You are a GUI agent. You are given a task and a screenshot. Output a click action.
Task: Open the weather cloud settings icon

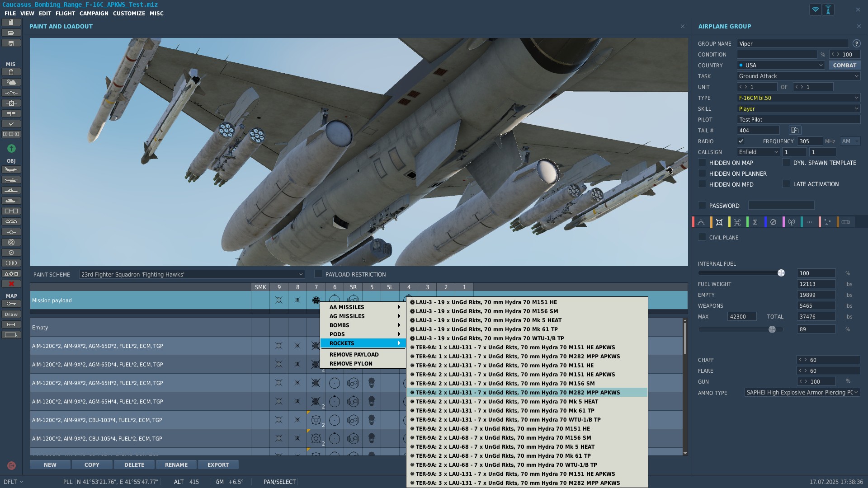coord(11,82)
